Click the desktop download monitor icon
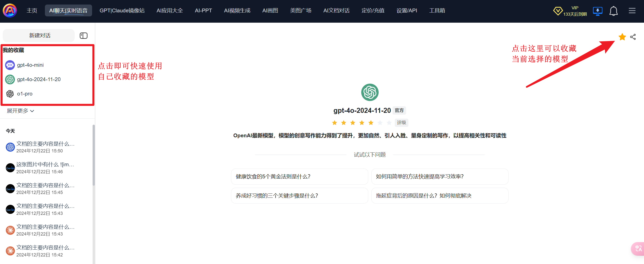This screenshot has height=264, width=644. click(598, 11)
